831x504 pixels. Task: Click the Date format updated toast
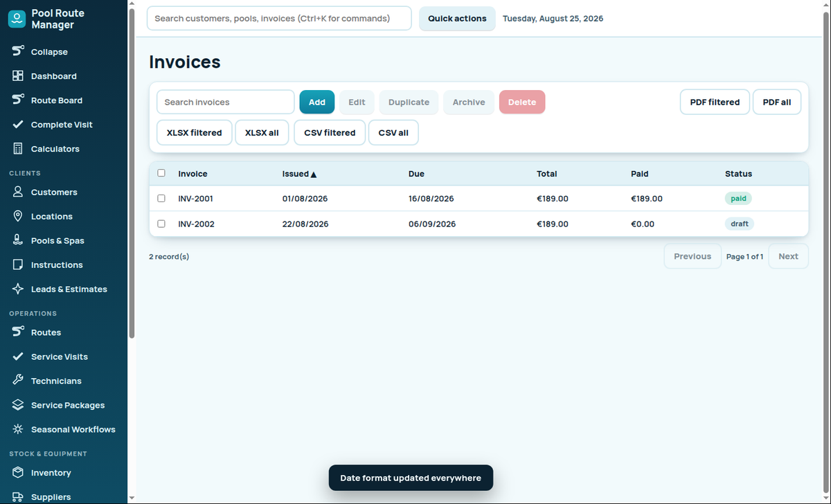click(411, 478)
